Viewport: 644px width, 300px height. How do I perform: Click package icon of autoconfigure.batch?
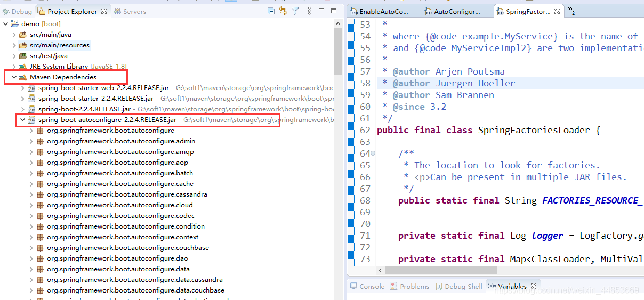point(40,173)
